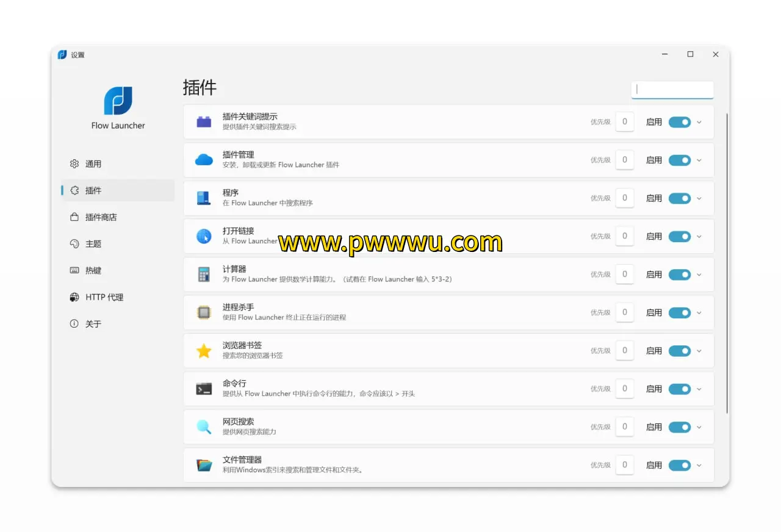Click the 浏览器书签 yellow star icon
Screen dimensions: 781x532
tap(204, 351)
